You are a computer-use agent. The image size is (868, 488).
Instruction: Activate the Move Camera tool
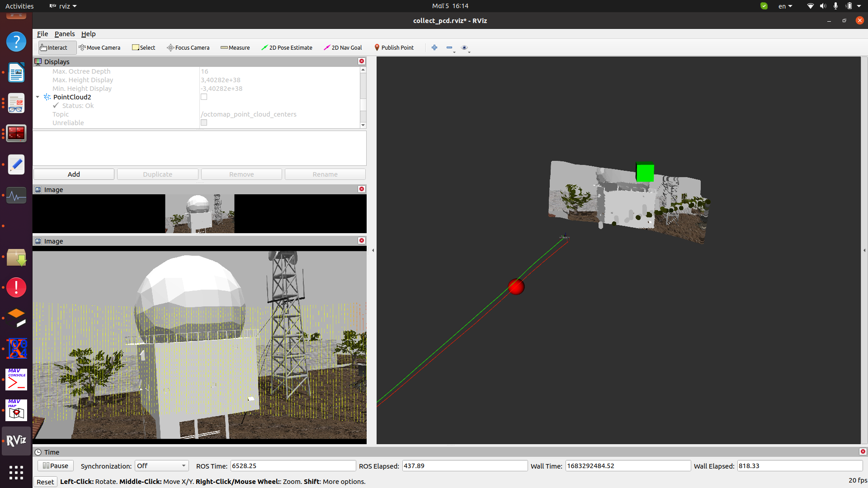(99, 47)
